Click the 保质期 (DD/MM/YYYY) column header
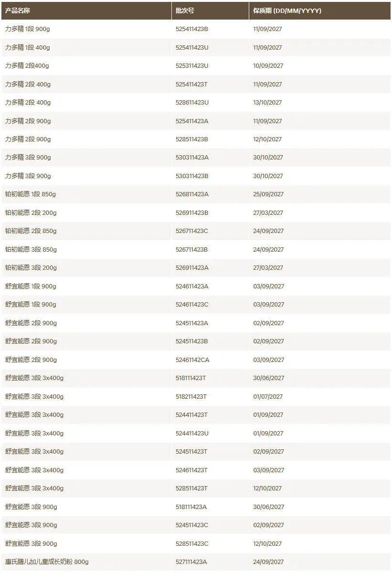Viewport: 392px width, 573px height. (x=287, y=11)
